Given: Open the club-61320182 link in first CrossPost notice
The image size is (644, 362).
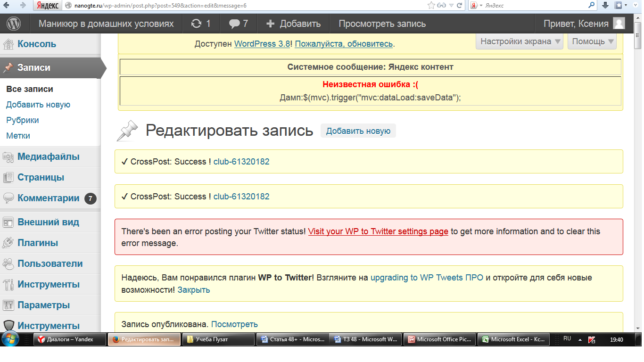Looking at the screenshot, I should click(241, 162).
